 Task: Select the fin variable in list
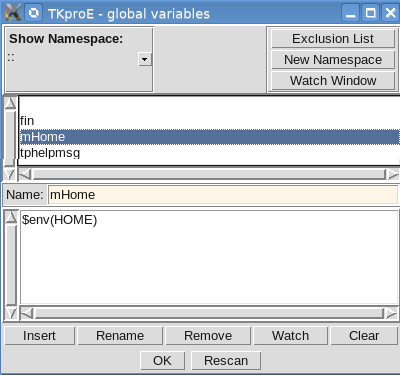tap(209, 121)
